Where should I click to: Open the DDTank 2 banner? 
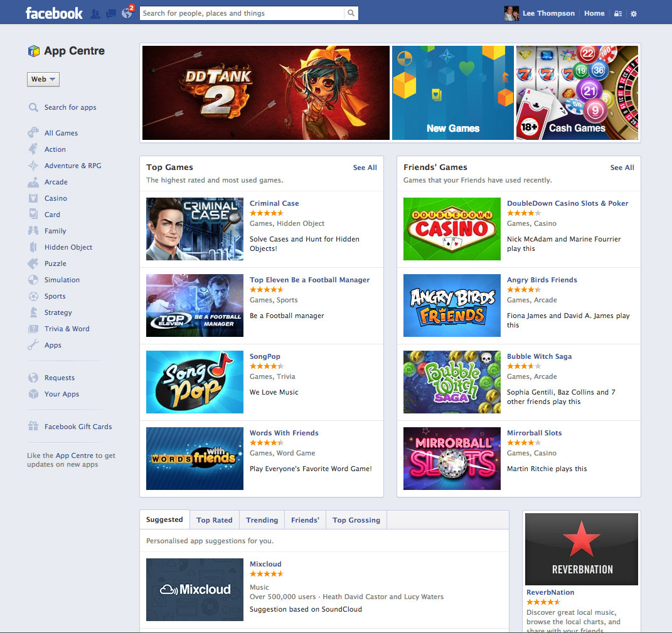[265, 93]
